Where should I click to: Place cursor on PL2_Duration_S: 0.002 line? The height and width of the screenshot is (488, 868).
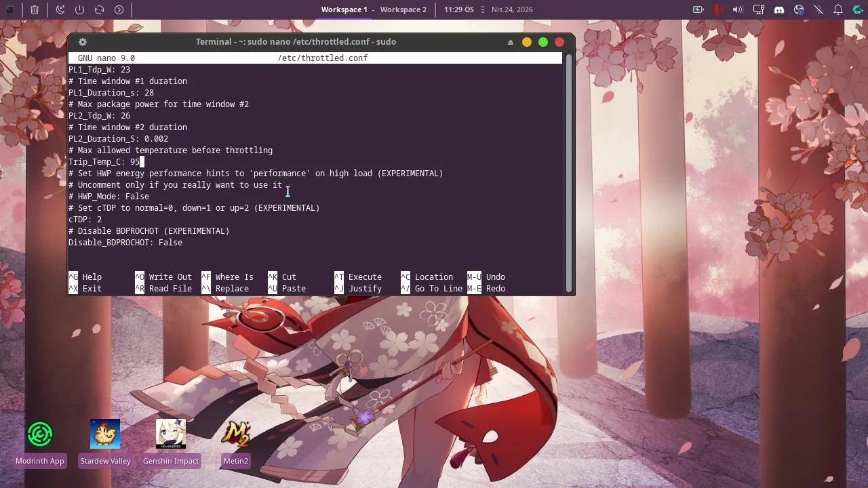pyautogui.click(x=118, y=139)
